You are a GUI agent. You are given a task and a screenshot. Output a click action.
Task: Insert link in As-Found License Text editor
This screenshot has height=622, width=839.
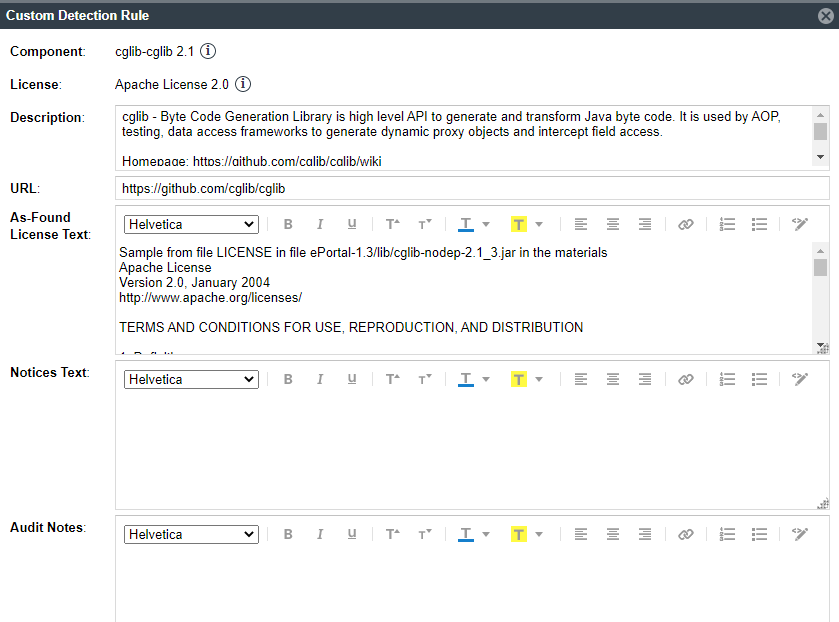point(685,225)
